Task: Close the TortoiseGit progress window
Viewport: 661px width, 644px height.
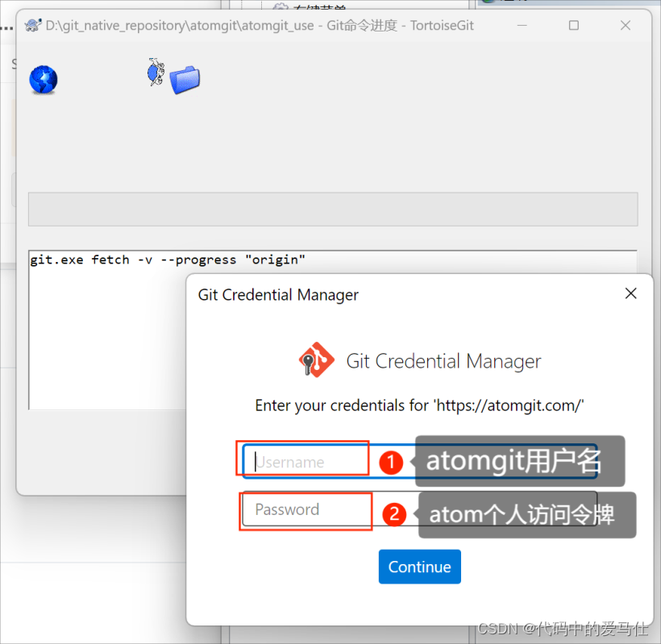Action: [626, 25]
